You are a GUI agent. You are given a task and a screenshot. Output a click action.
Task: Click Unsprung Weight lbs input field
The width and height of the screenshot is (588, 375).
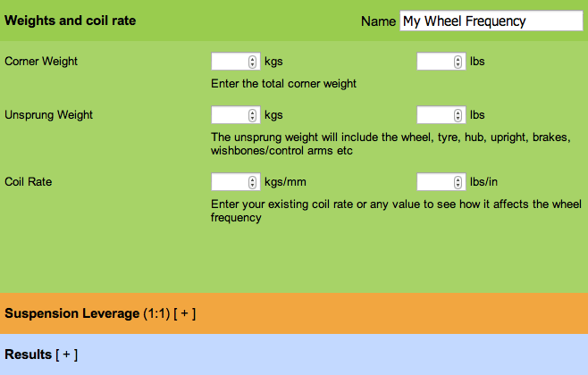(x=434, y=115)
